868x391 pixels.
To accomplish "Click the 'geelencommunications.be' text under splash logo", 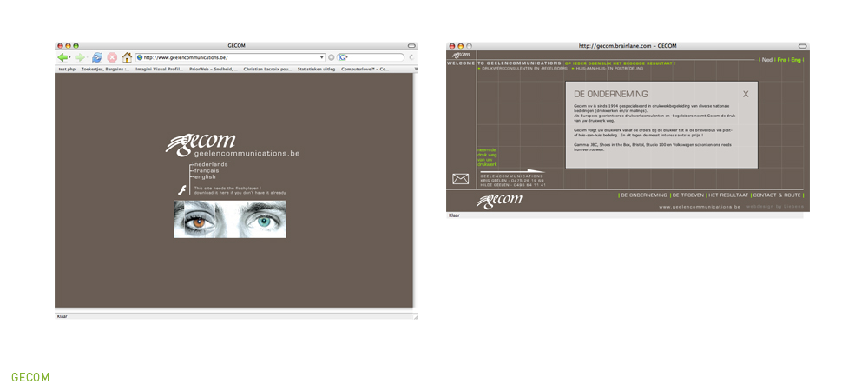I will click(247, 154).
